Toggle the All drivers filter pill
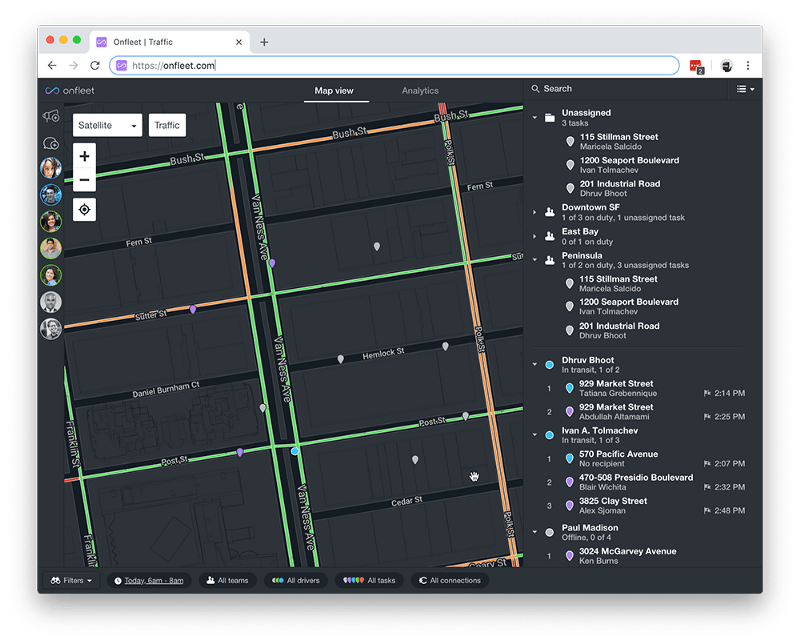 click(294, 580)
